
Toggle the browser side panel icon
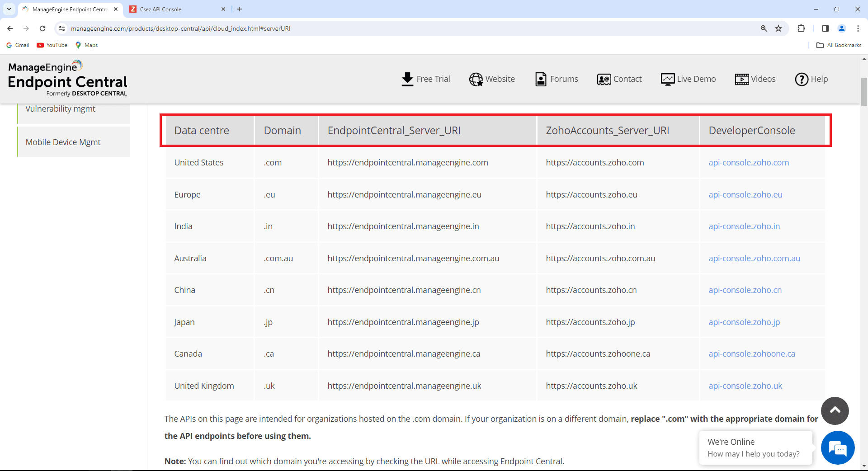(826, 28)
